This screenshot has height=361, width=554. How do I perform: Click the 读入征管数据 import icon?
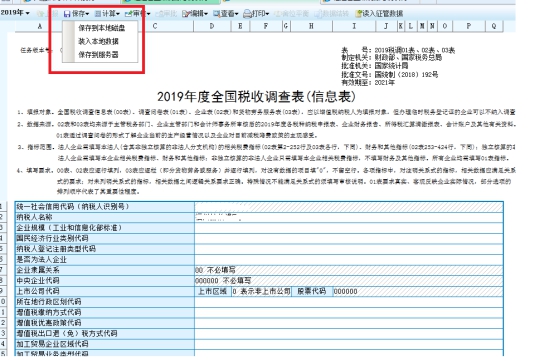click(x=359, y=14)
